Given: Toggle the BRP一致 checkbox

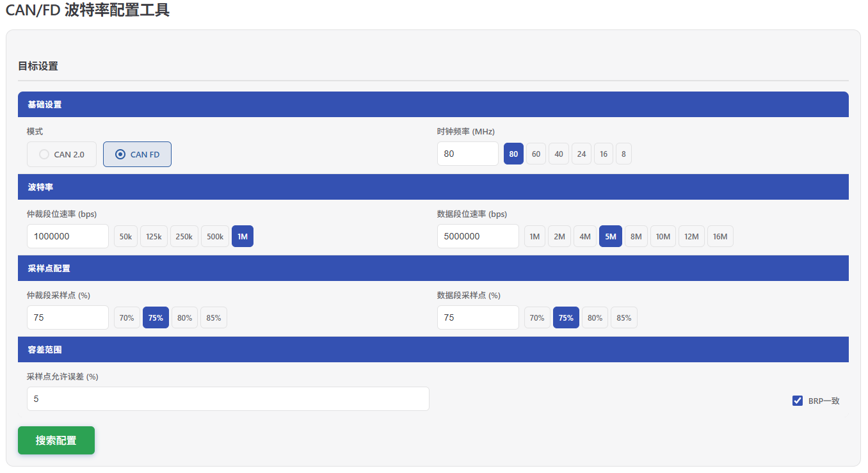Looking at the screenshot, I should click(x=798, y=401).
